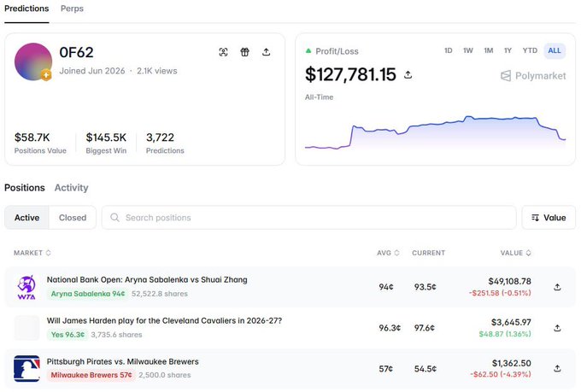Click the MLB logo thumbnail
This screenshot has width=581, height=392.
(26, 369)
